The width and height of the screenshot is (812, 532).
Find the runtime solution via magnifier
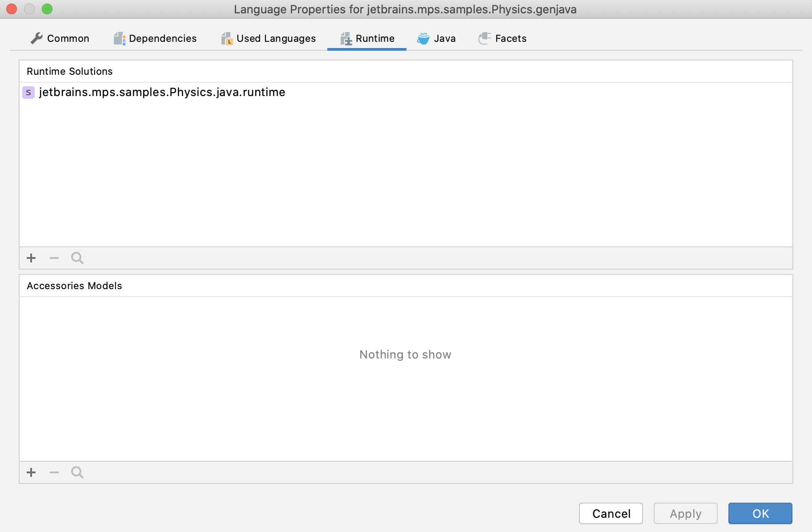click(77, 258)
